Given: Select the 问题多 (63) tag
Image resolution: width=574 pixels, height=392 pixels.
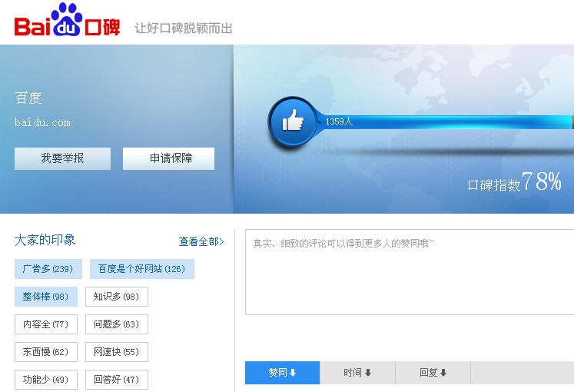Looking at the screenshot, I should pos(117,324).
